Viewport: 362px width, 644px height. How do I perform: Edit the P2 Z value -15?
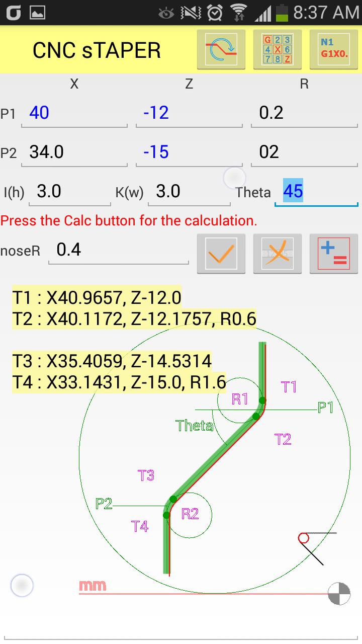point(189,152)
